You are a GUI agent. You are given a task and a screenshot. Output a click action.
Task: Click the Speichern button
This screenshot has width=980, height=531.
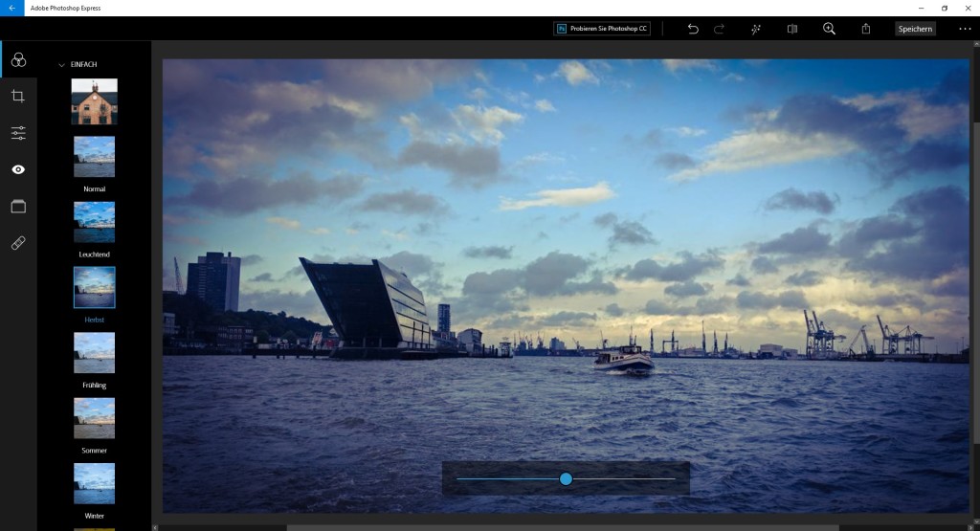click(x=915, y=29)
